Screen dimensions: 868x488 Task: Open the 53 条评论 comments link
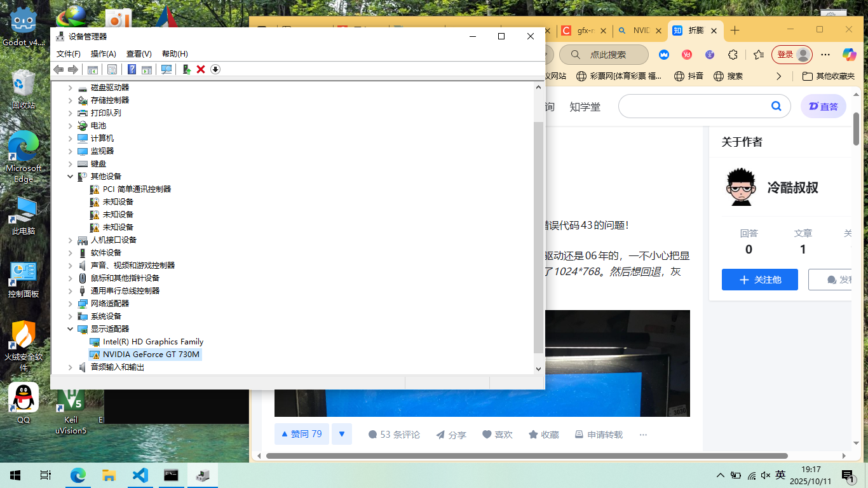[394, 435]
